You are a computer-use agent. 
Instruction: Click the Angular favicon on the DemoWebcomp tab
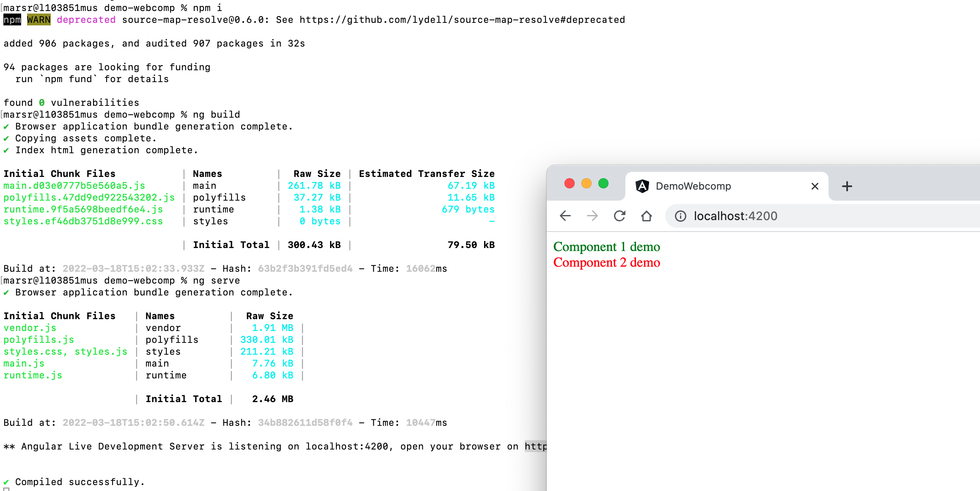click(x=642, y=186)
